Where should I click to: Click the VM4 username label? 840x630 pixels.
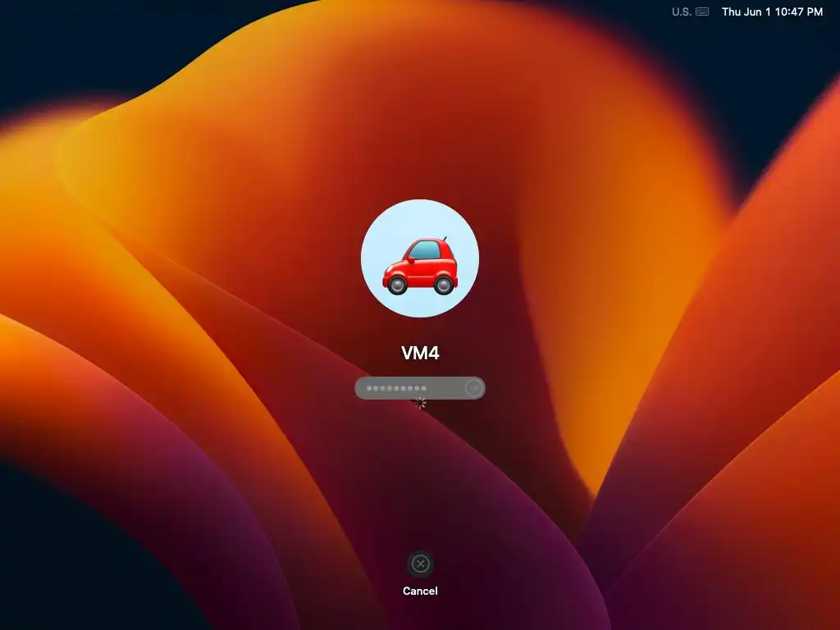tap(420, 353)
